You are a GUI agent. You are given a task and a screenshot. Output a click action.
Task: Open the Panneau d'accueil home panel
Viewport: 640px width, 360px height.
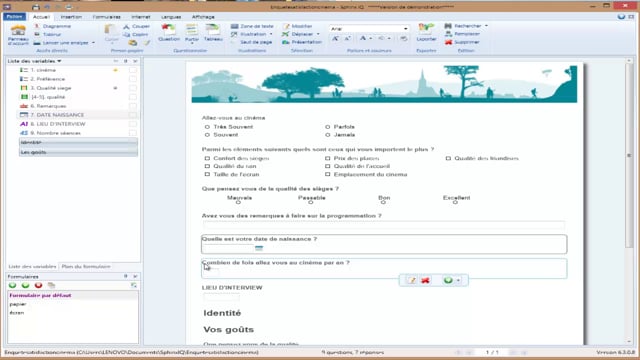[18, 35]
